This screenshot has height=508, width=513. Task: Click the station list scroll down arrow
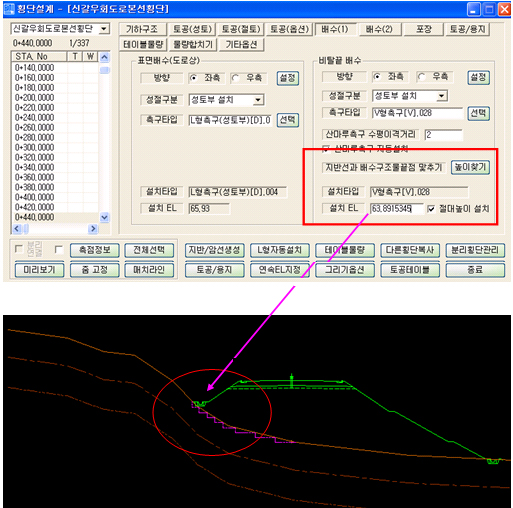(104, 218)
